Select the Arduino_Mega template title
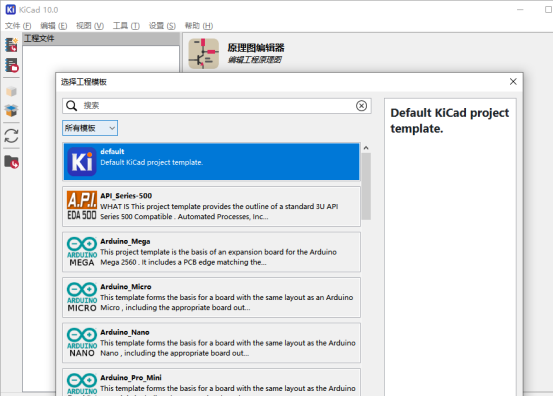554x396 pixels. (125, 241)
